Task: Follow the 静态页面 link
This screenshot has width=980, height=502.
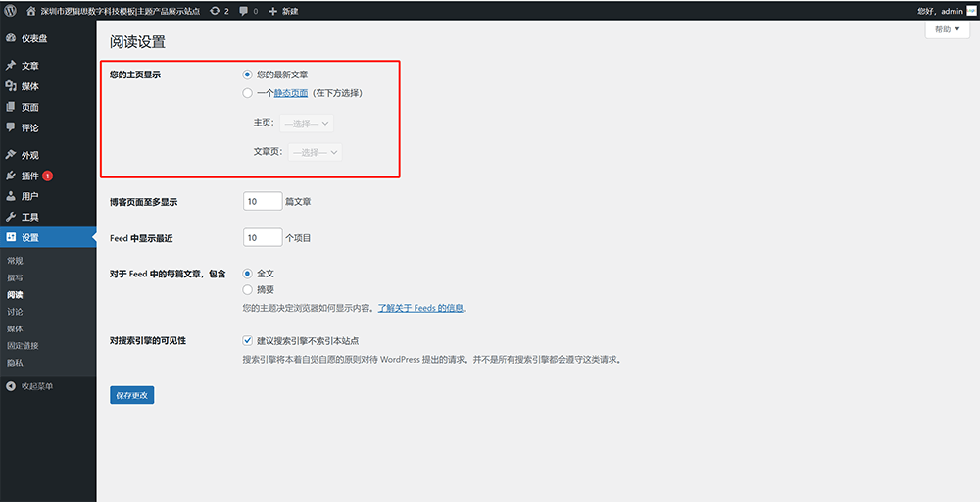Action: pyautogui.click(x=291, y=93)
